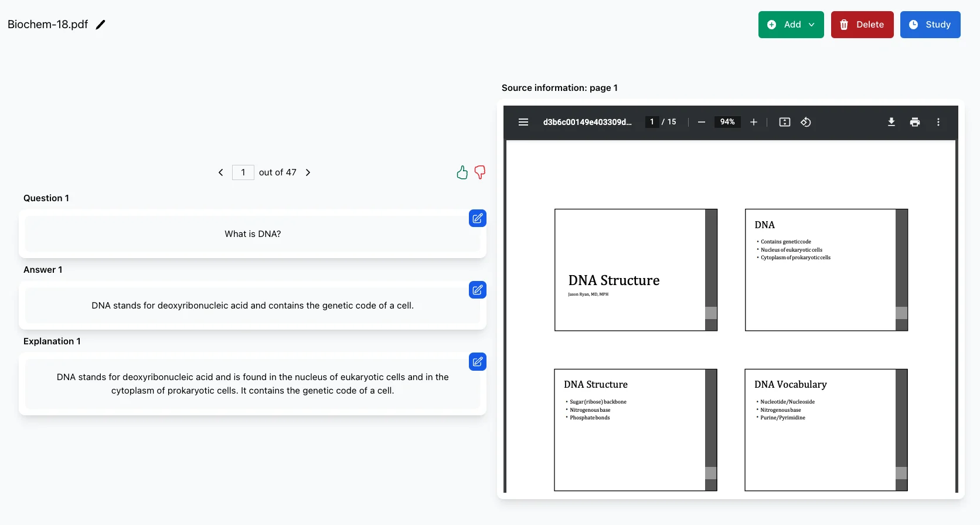Go to next flashcard with right chevron

click(308, 172)
